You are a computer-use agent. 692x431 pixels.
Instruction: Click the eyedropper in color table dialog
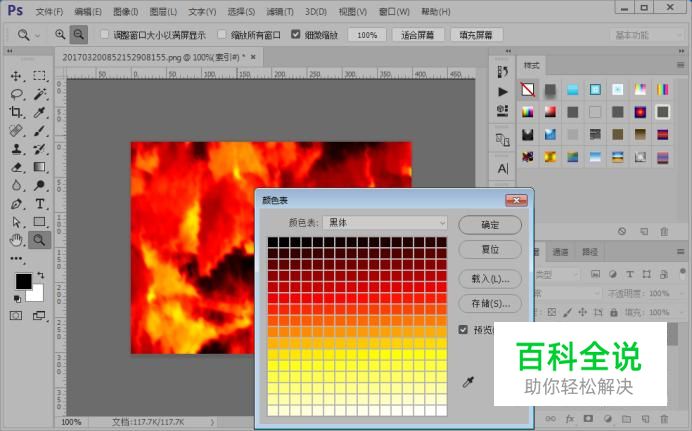tap(468, 382)
